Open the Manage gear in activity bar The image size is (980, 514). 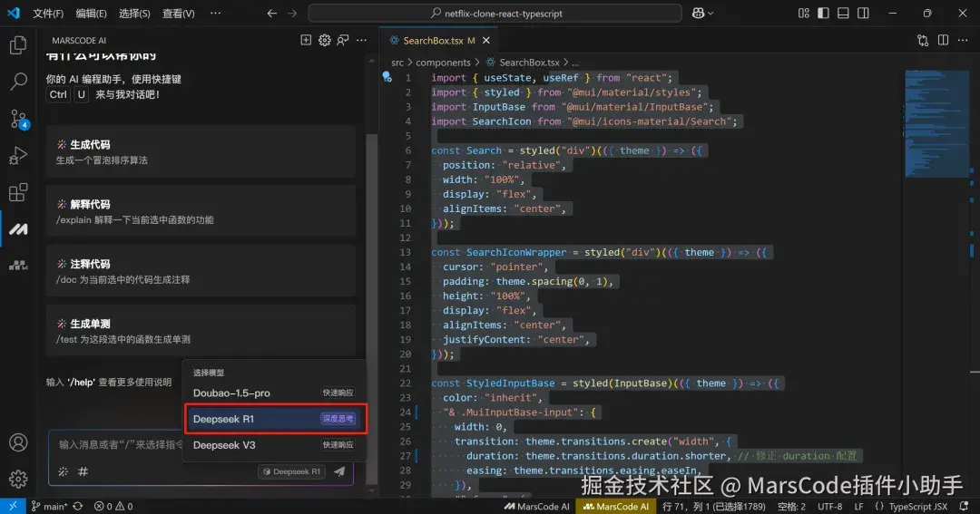18,479
